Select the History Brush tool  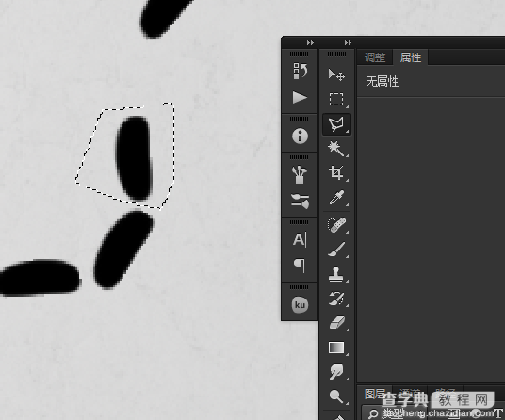[336, 299]
